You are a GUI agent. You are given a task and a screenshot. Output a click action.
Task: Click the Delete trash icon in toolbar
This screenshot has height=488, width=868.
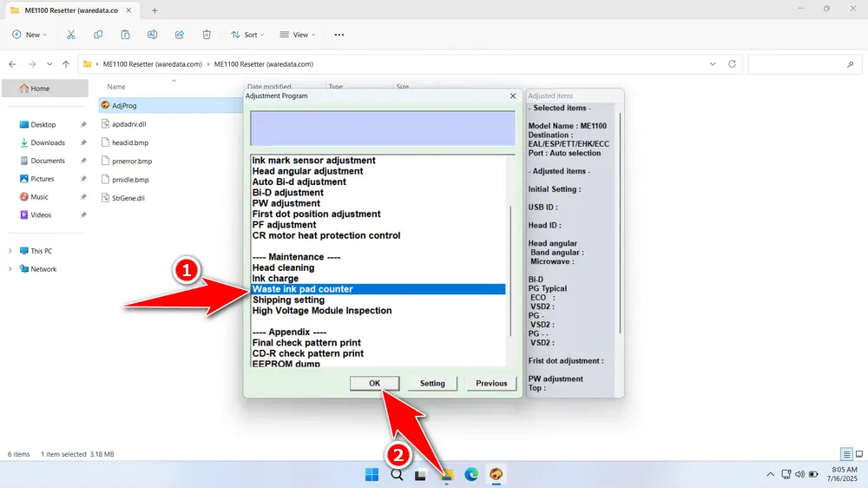pyautogui.click(x=207, y=35)
